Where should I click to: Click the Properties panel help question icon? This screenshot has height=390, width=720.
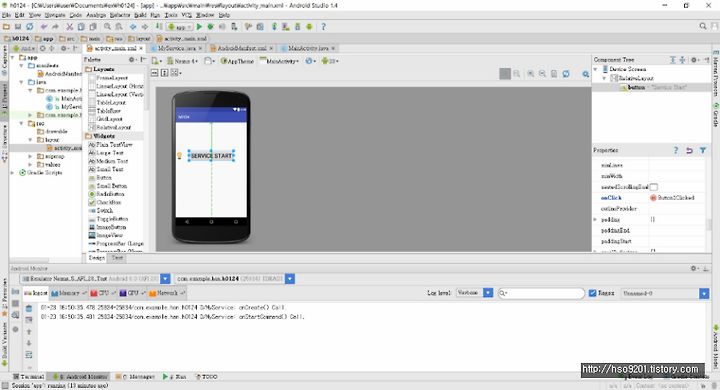675,150
